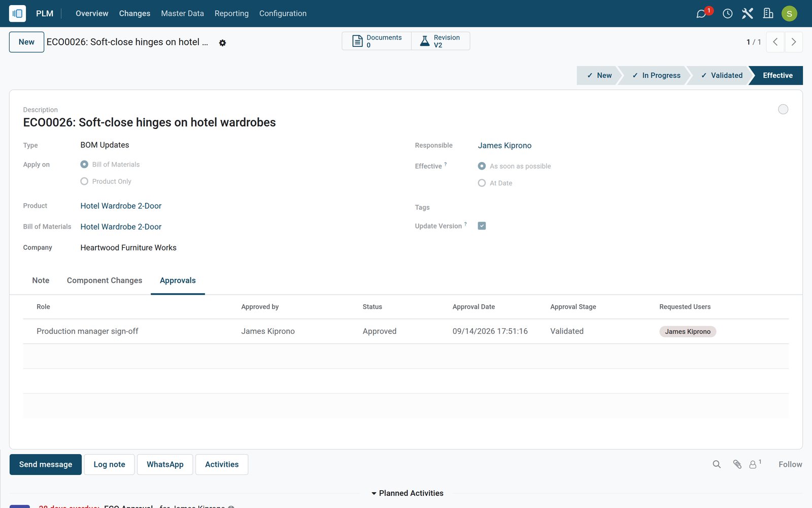Image resolution: width=812 pixels, height=508 pixels.
Task: Open the Hotel Wardrobe 2-Door bill of materials link
Action: click(121, 227)
